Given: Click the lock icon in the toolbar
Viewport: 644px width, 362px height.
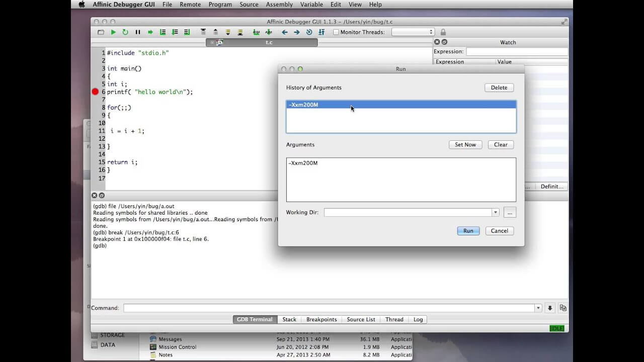Looking at the screenshot, I should (442, 32).
